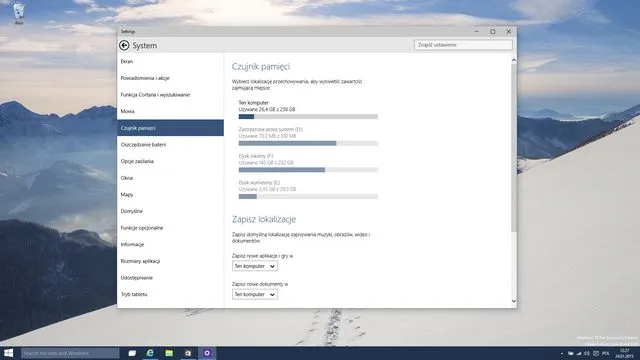Open Rozmiary aplikacji settings
Image resolution: width=640 pixels, height=360 pixels.
click(170, 261)
